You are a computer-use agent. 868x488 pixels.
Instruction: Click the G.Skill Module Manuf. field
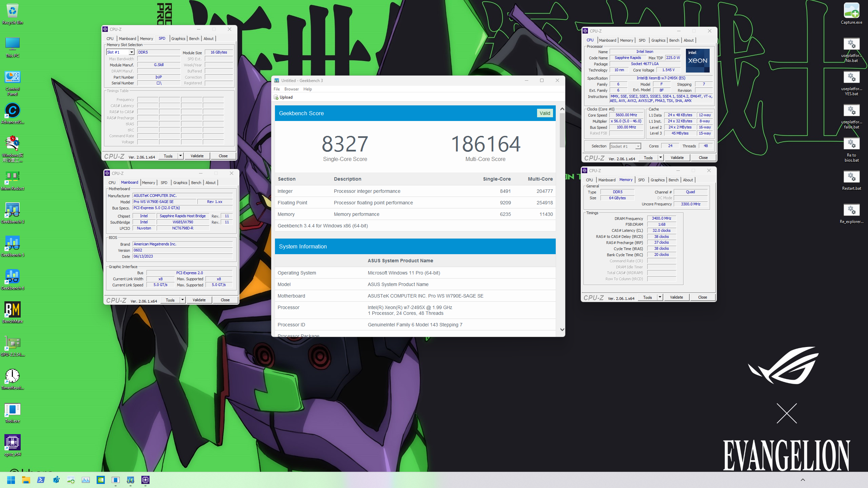pyautogui.click(x=159, y=65)
